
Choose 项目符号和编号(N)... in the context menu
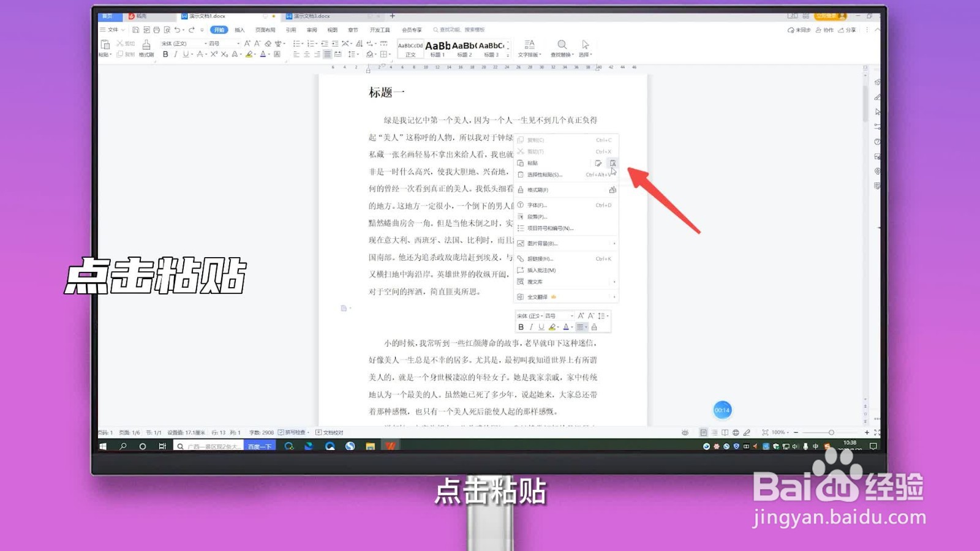pyautogui.click(x=566, y=228)
